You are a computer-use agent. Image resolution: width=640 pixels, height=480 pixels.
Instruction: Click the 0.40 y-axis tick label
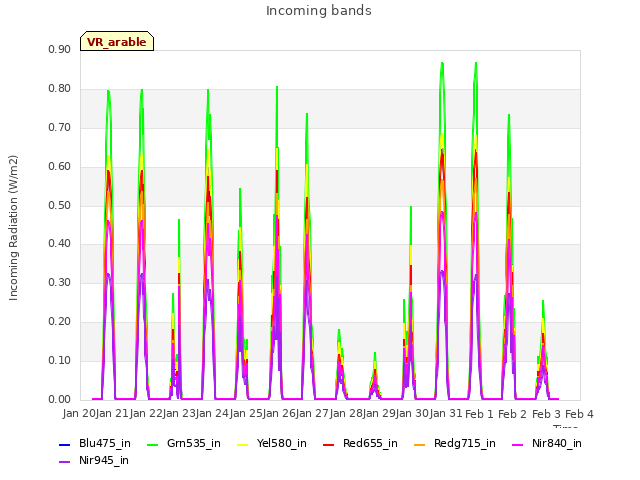(60, 244)
